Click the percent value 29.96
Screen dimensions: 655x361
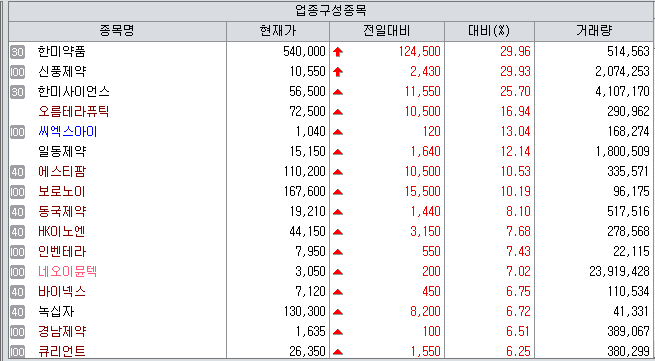point(515,52)
